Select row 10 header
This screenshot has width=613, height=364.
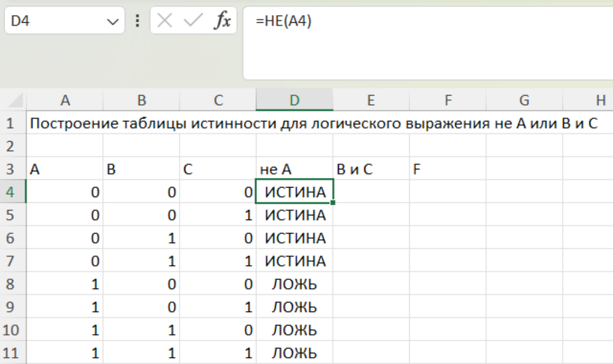(13, 330)
